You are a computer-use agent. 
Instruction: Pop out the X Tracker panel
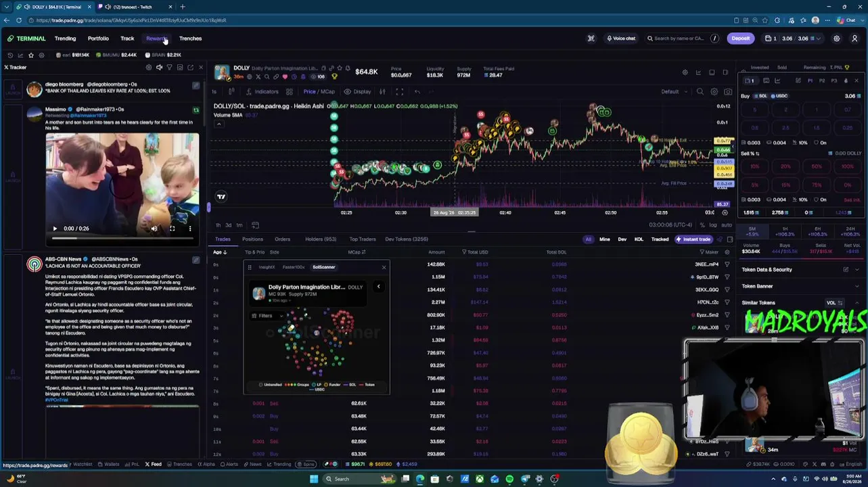[190, 68]
